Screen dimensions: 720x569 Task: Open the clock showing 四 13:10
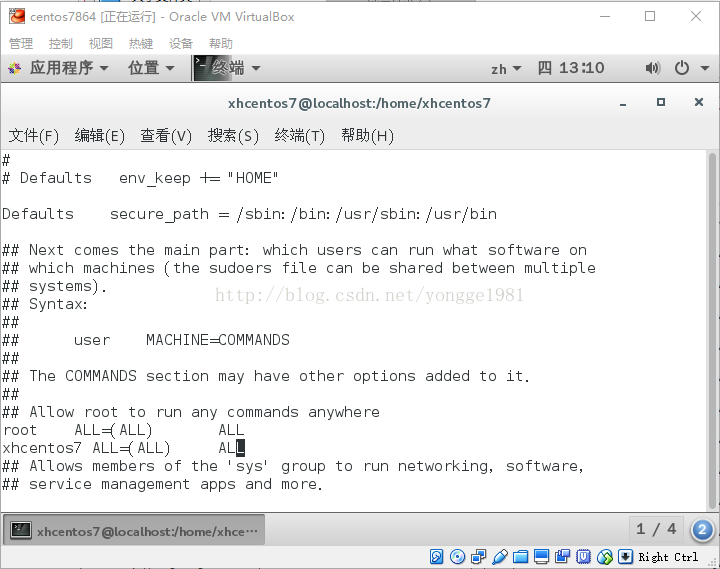pyautogui.click(x=571, y=68)
